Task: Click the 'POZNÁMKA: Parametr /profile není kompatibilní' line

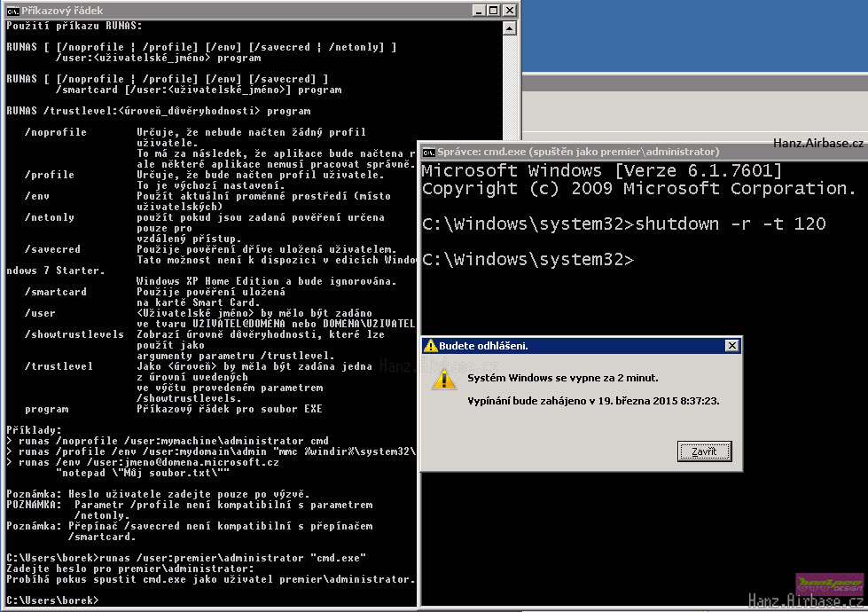Action: 190,505
